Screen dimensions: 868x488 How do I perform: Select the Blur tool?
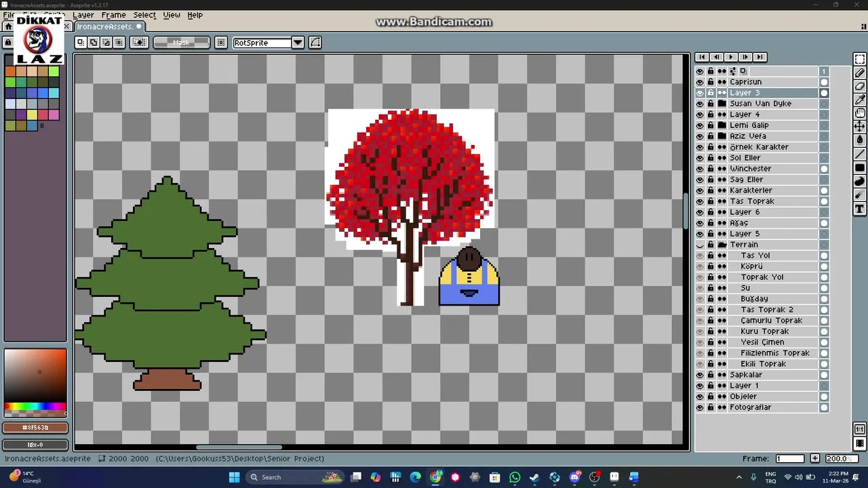tap(859, 195)
